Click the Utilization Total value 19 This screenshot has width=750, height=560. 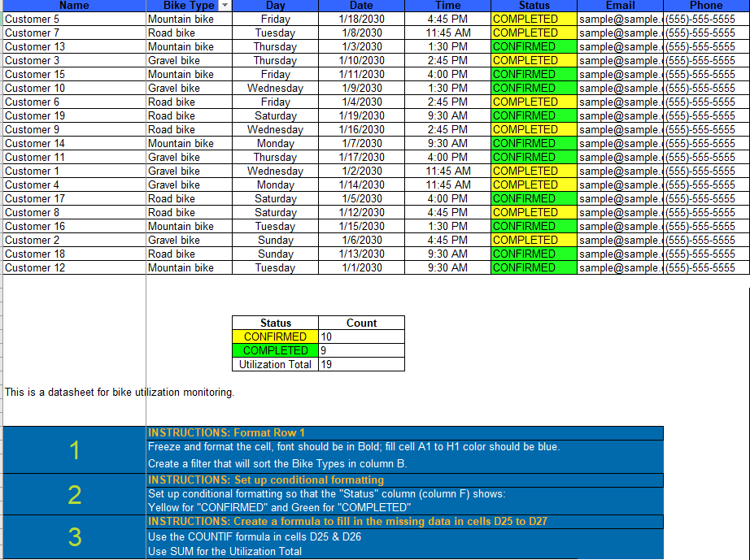click(361, 365)
